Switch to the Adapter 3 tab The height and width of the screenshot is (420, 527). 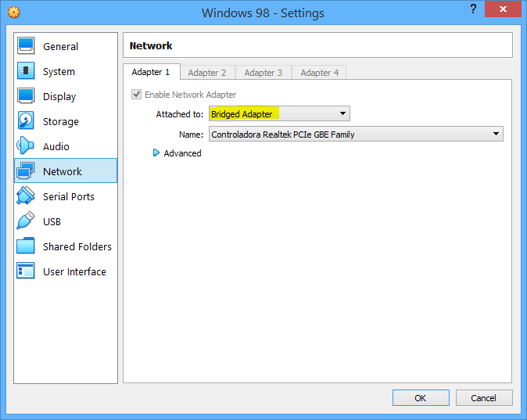(x=263, y=72)
